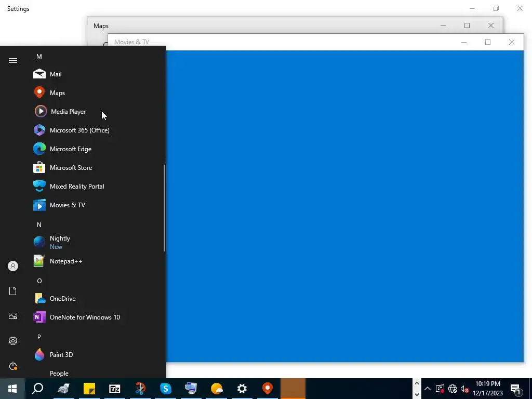Viewport: 532px width, 399px height.
Task: Select the O alphabet header
Action: 39,281
